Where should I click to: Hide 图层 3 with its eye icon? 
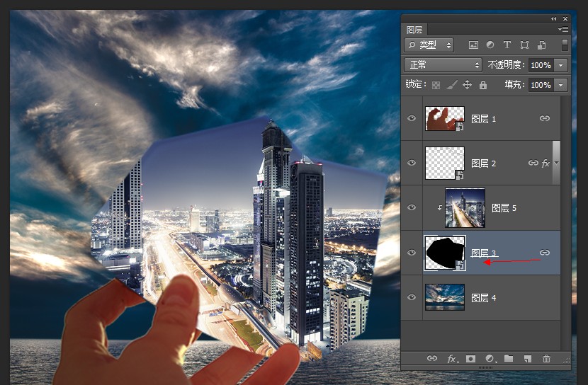click(x=412, y=253)
